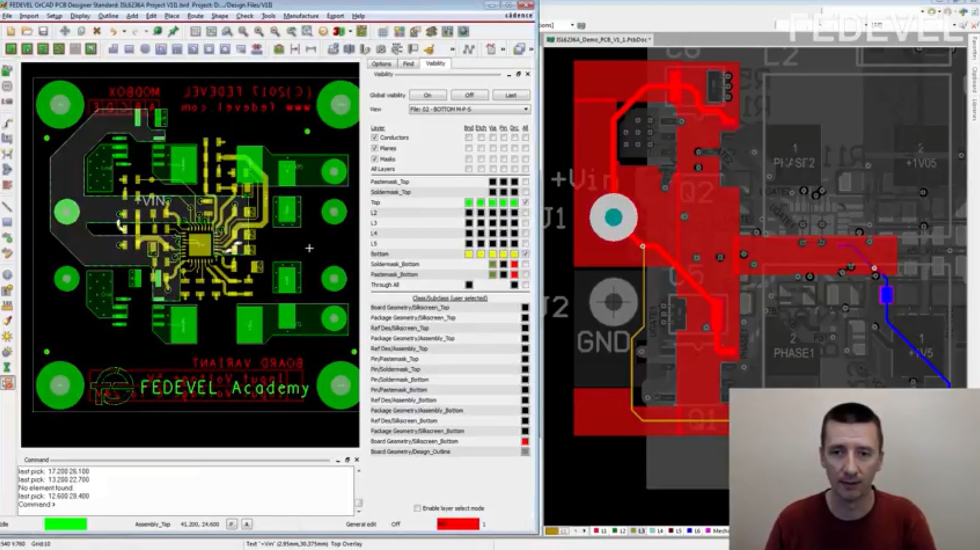This screenshot has height=550, width=980.
Task: Toggle the All checkbox for Top layer
Action: (x=525, y=202)
